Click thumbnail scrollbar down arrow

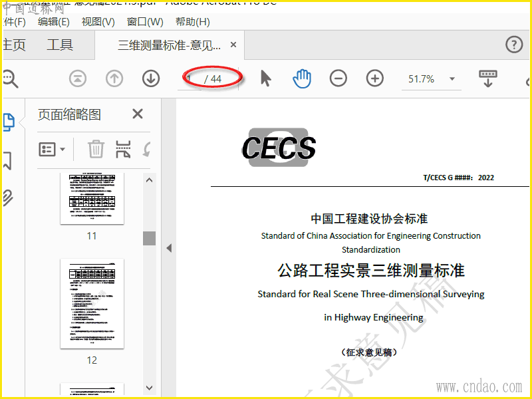click(x=149, y=388)
